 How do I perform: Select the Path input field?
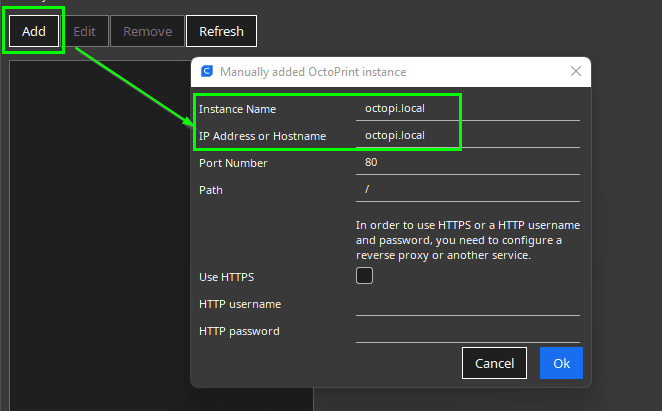[x=467, y=190]
